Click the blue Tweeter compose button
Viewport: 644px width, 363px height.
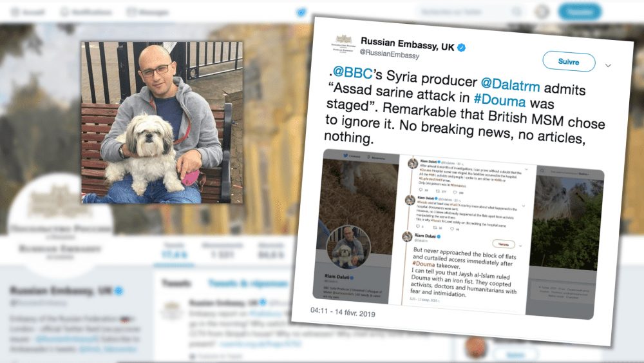(580, 12)
